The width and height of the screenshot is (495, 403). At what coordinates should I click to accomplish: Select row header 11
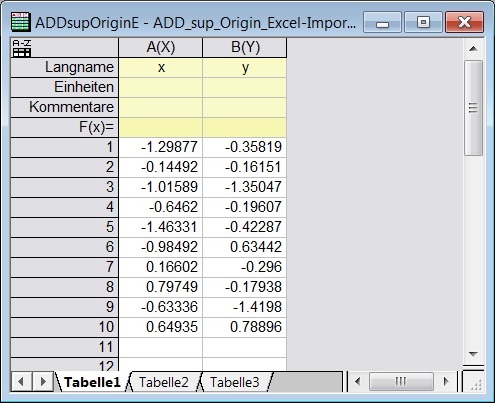[65, 347]
